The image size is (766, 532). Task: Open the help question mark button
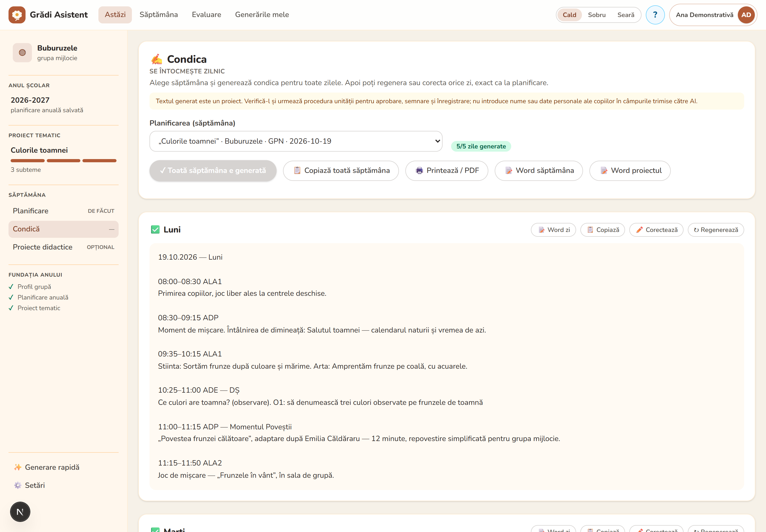click(x=655, y=15)
